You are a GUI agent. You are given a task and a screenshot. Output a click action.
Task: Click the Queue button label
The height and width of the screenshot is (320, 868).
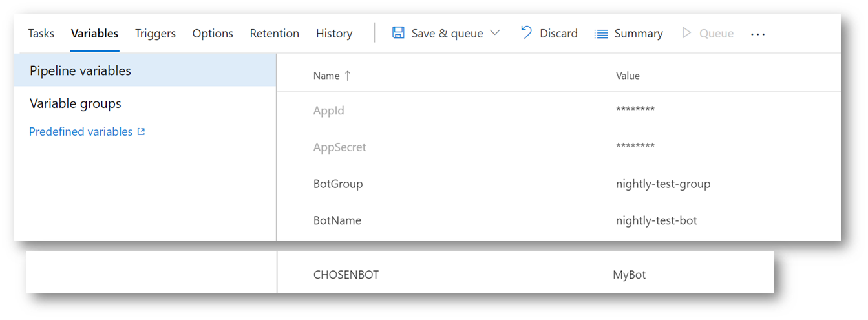click(717, 34)
